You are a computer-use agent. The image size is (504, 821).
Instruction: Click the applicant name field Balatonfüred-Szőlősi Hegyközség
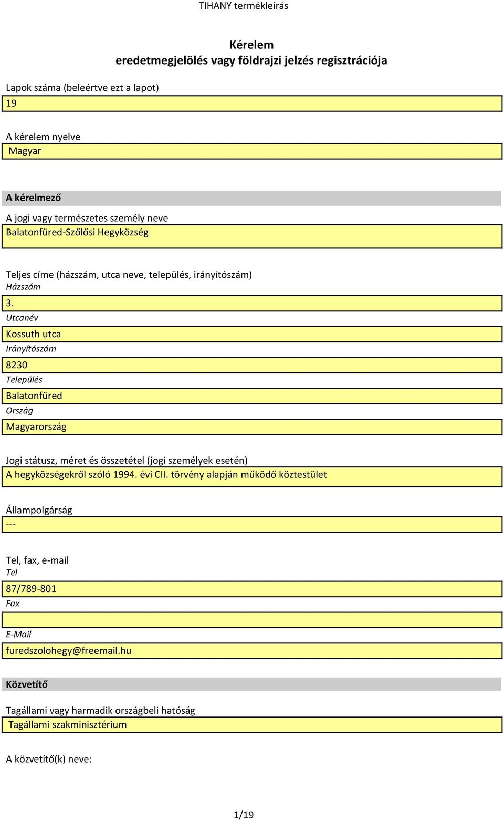pyautogui.click(x=252, y=236)
